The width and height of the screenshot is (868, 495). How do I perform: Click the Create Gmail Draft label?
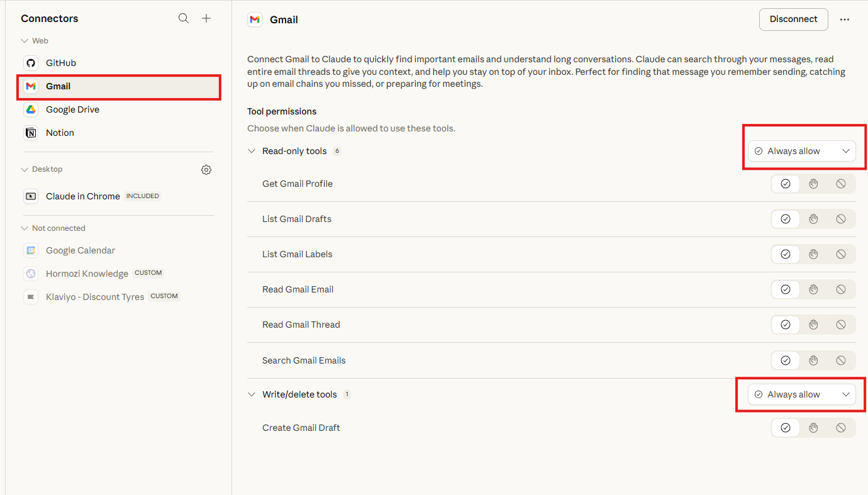coord(301,428)
